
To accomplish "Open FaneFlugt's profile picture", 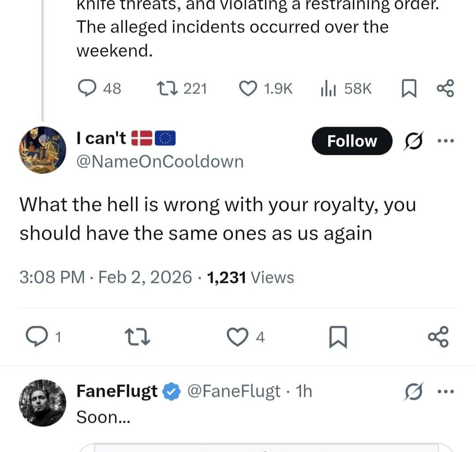I will [42, 403].
